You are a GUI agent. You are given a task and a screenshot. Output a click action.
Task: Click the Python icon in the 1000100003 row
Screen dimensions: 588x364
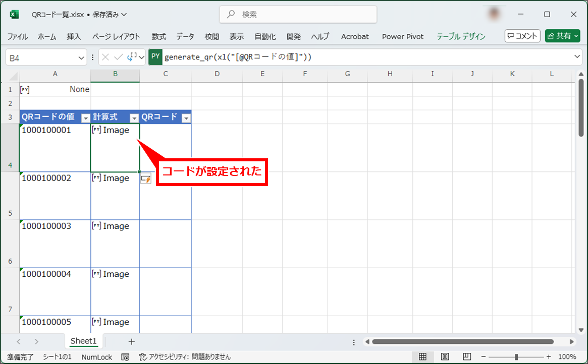coord(97,226)
